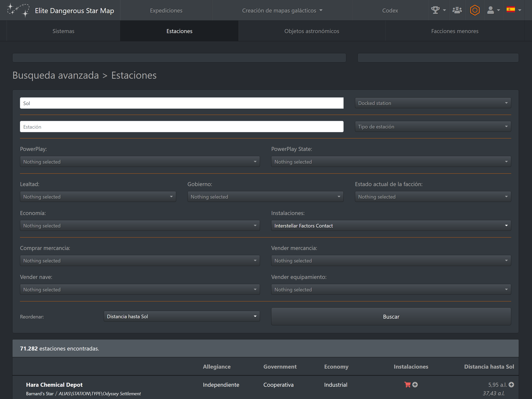Click the 37,43 a.l. distance value
532x399 pixels.
[x=494, y=393]
